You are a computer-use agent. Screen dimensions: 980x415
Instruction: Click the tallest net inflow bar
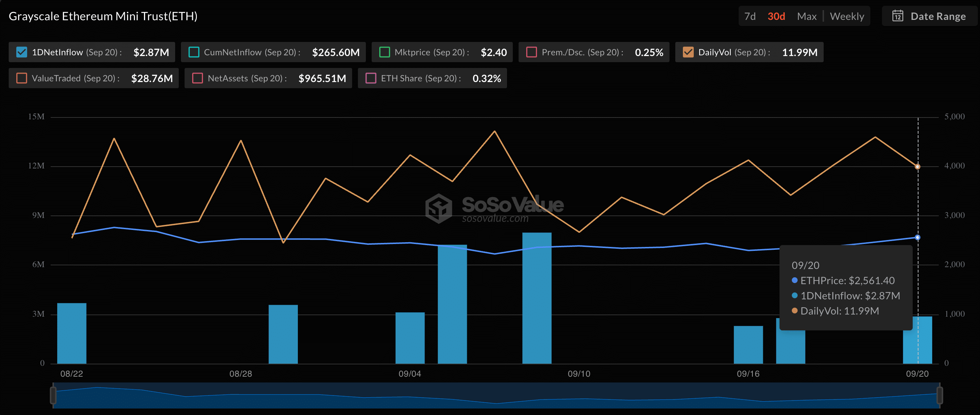point(537,298)
